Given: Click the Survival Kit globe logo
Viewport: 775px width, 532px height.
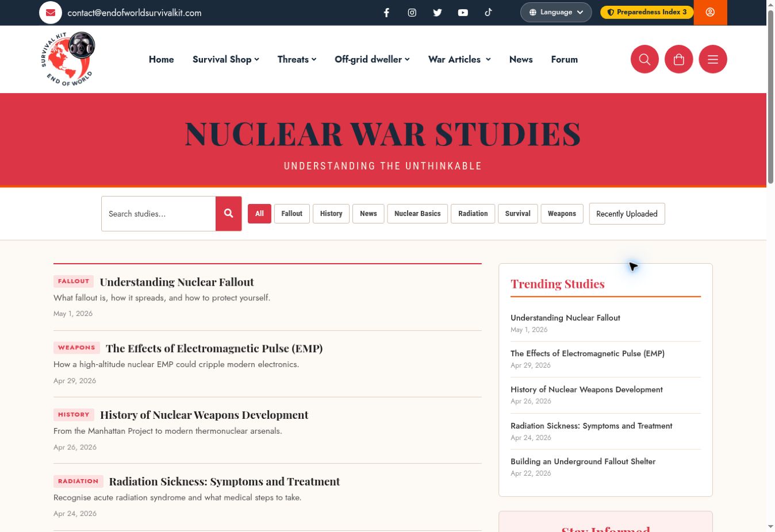Looking at the screenshot, I should click(68, 59).
